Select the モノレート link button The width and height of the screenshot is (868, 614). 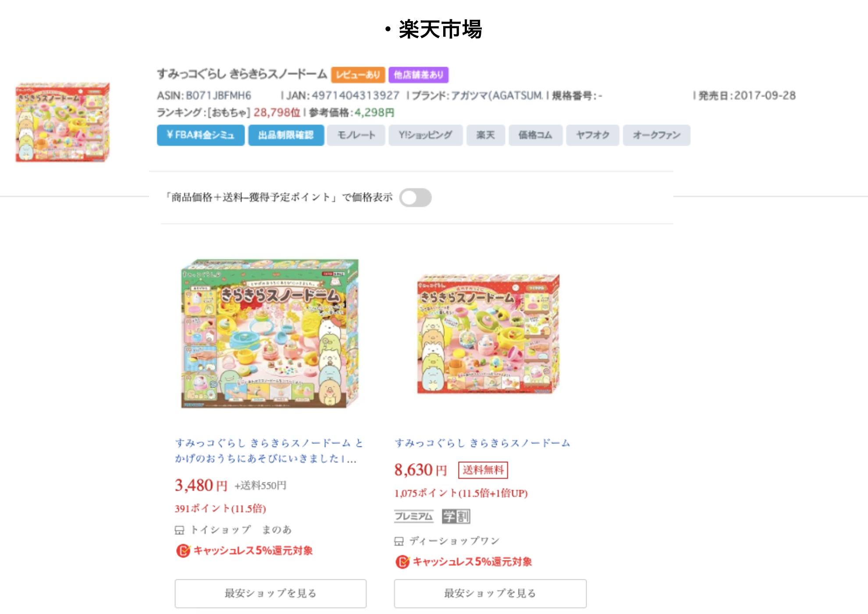[356, 135]
